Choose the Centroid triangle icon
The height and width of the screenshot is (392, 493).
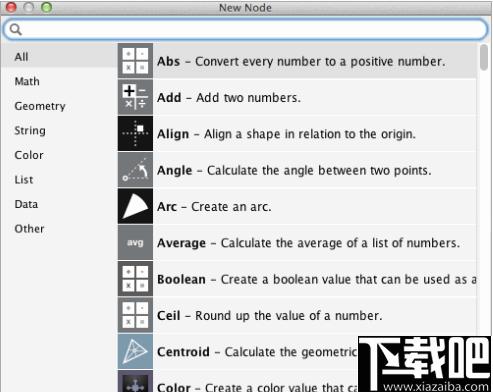click(x=135, y=351)
